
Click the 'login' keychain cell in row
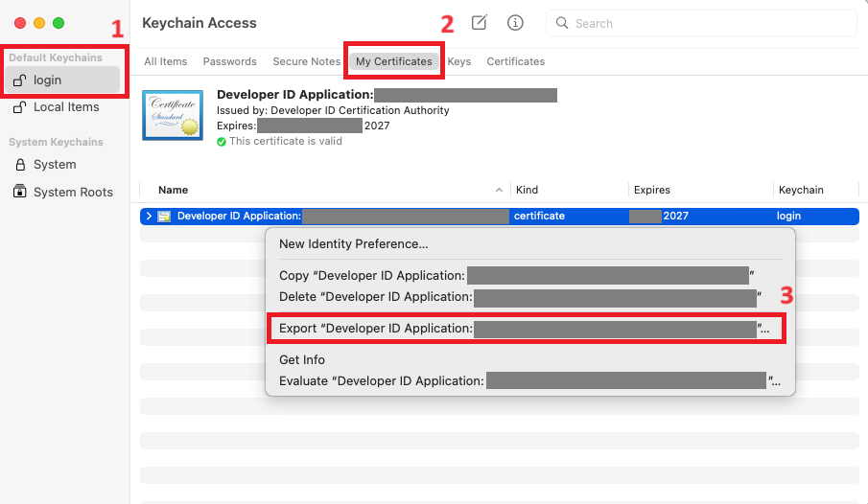[788, 217]
